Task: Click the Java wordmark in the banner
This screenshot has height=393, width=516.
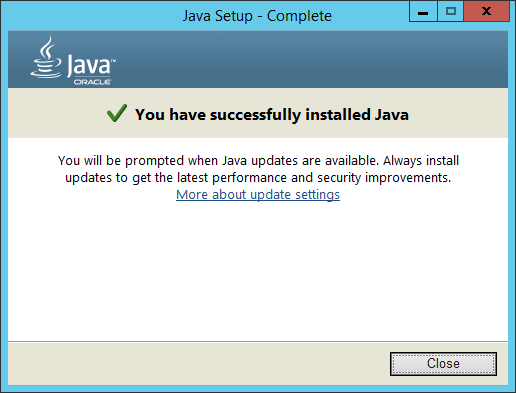Action: pos(89,65)
